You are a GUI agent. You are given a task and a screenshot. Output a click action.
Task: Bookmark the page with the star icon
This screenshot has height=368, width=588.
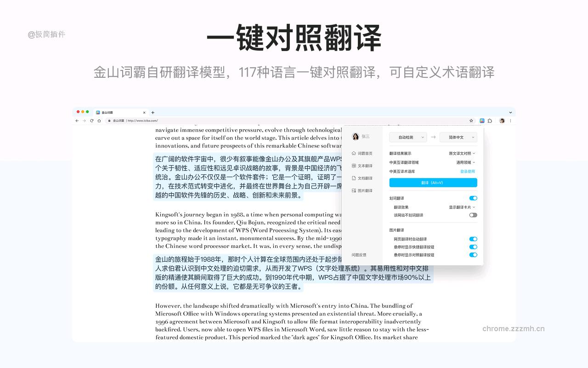pos(471,121)
